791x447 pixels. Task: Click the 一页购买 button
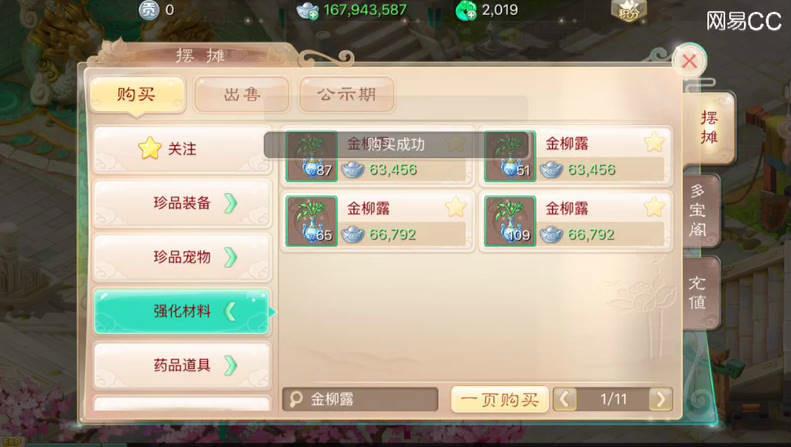(x=499, y=400)
